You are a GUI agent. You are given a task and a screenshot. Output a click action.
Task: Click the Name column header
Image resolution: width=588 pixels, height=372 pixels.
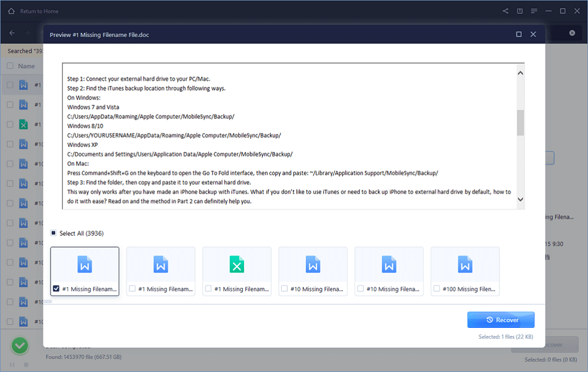coord(26,66)
